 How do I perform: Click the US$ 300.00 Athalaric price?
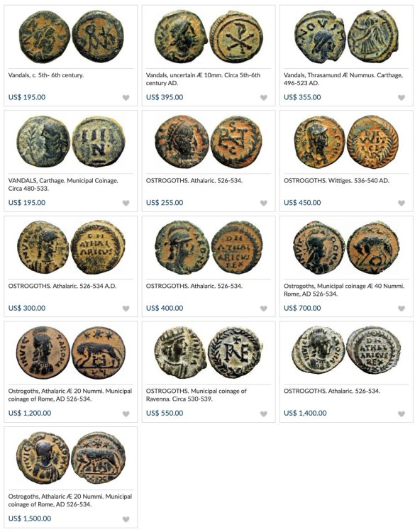27,308
